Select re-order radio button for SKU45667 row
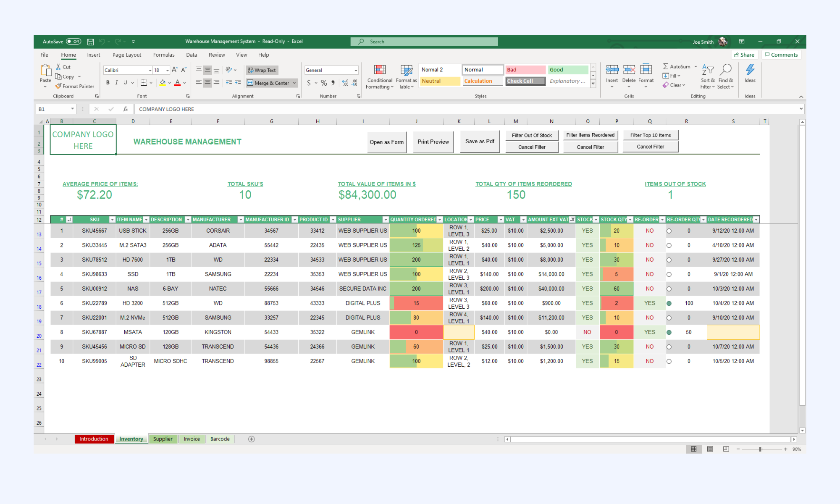The image size is (840, 504). point(669,231)
